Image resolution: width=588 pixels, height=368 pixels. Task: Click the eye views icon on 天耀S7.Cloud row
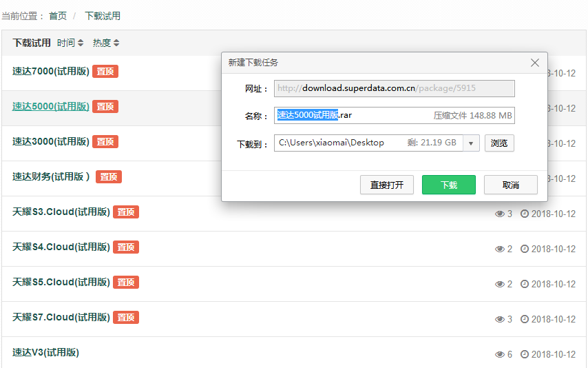tap(500, 319)
